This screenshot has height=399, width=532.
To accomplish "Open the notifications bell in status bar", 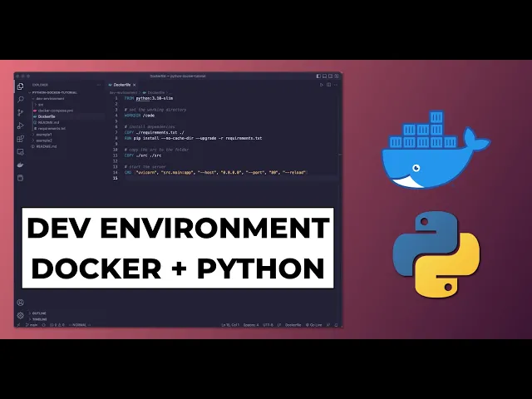I will point(336,325).
